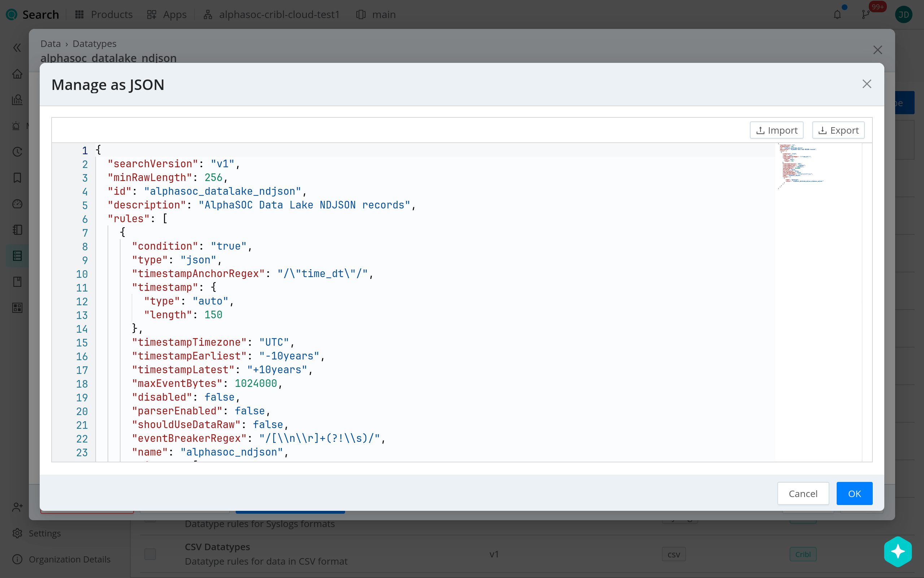The height and width of the screenshot is (578, 924).
Task: Open the history clock sidebar icon
Action: click(17, 152)
